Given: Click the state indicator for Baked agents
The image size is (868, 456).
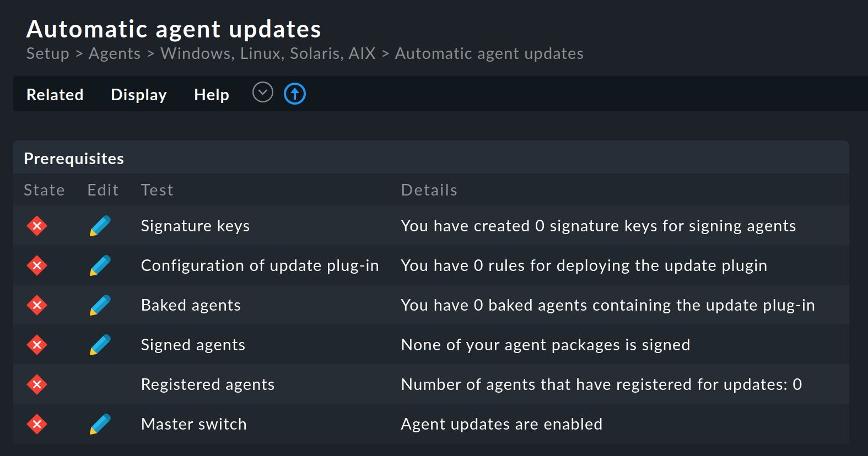Looking at the screenshot, I should coord(36,305).
